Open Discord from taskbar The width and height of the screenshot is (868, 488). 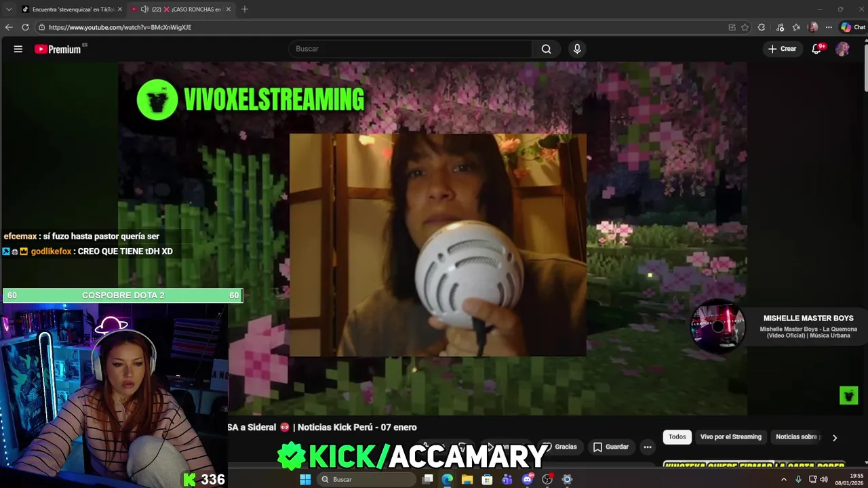(527, 479)
